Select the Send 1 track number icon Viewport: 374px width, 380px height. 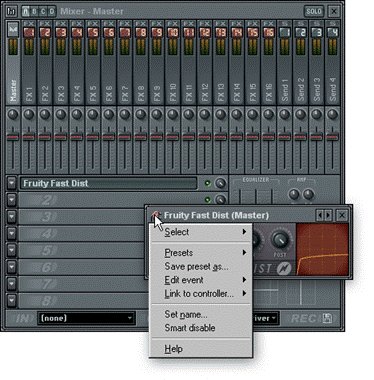[285, 32]
